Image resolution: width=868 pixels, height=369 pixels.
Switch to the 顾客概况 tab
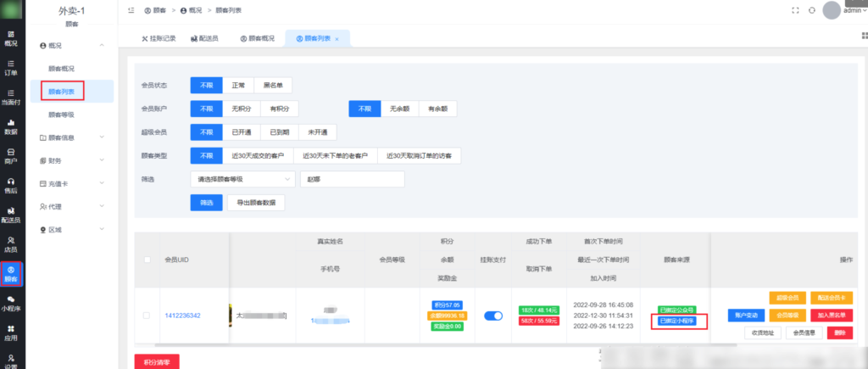(x=258, y=39)
